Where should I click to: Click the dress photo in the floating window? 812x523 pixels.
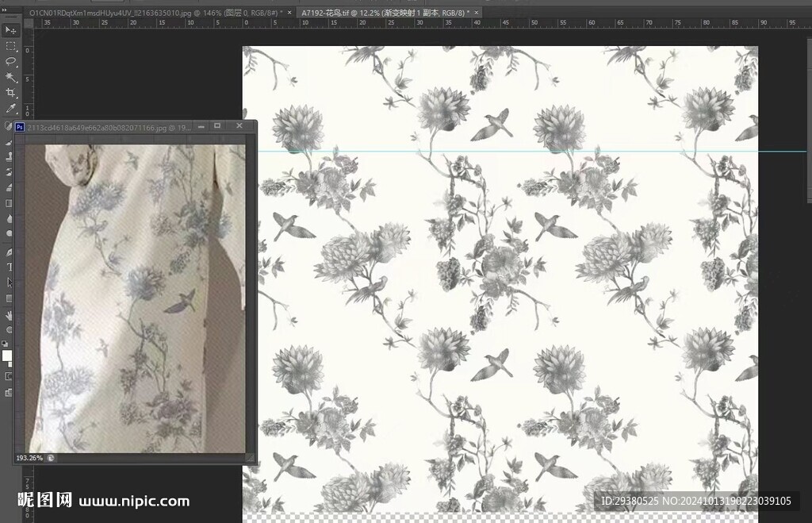(136, 298)
